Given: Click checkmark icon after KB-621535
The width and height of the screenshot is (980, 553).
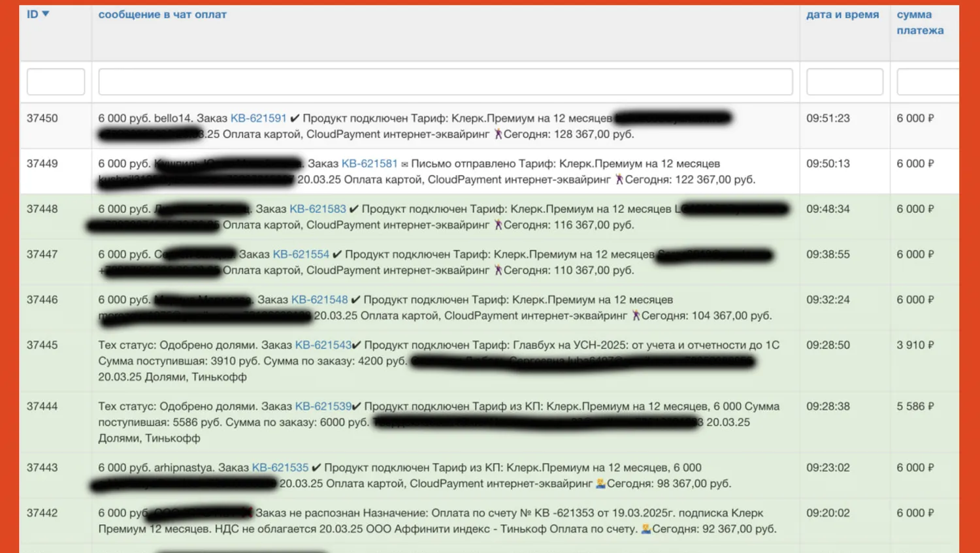Looking at the screenshot, I should coord(316,468).
